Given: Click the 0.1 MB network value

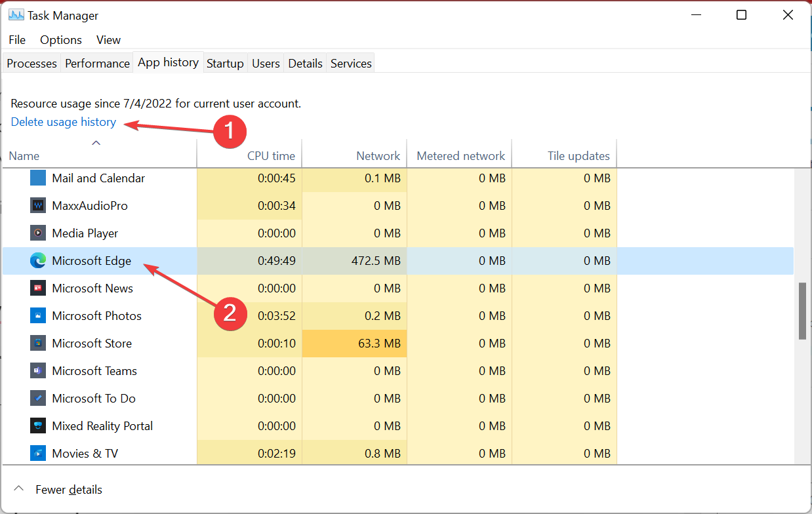Looking at the screenshot, I should pyautogui.click(x=382, y=178).
